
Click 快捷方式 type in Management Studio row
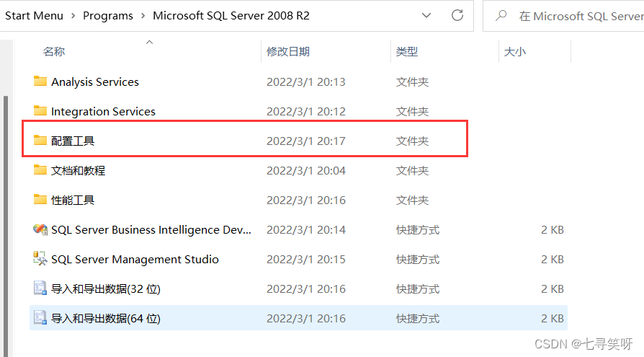418,259
